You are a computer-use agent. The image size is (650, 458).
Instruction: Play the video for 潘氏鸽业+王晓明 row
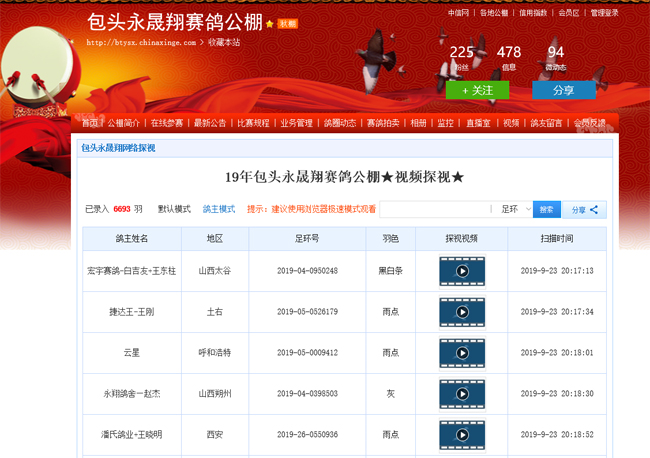coord(462,436)
